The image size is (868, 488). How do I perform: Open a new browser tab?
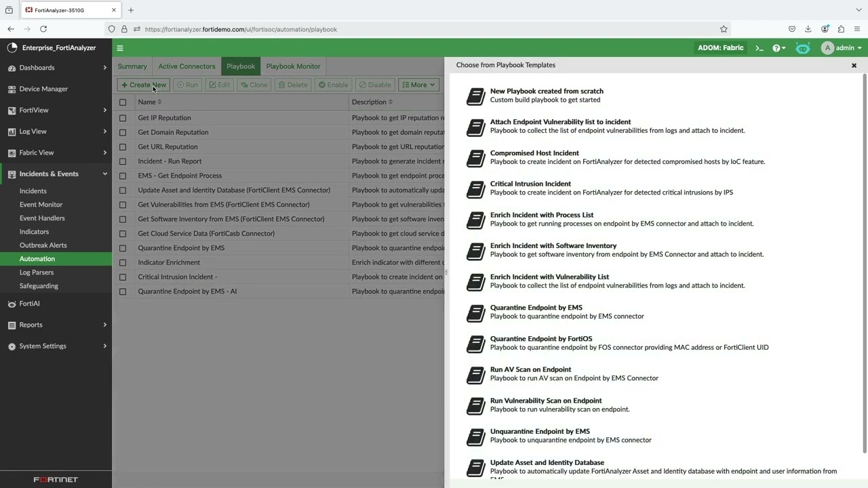pos(131,10)
